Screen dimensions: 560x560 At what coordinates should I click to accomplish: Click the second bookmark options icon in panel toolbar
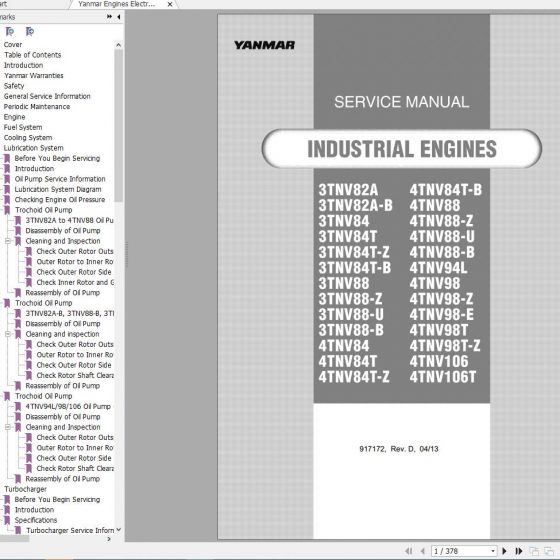(x=30, y=32)
